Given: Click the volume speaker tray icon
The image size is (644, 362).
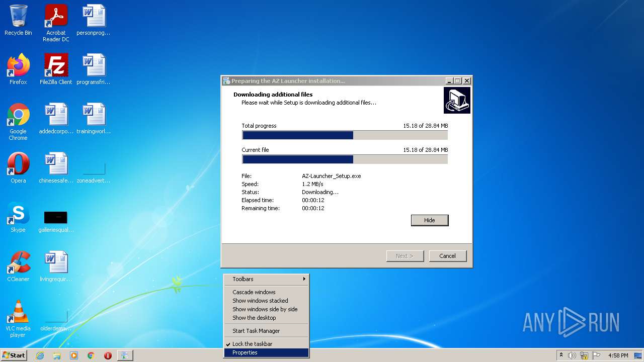Looking at the screenshot, I should tap(572, 355).
